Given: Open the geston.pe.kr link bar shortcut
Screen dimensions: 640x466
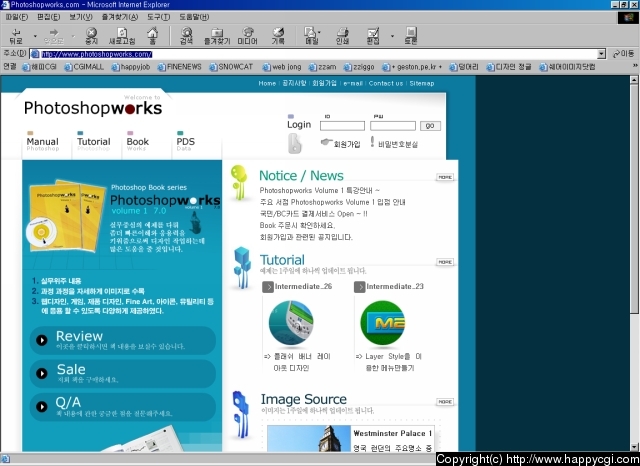Looking at the screenshot, I should [412, 67].
